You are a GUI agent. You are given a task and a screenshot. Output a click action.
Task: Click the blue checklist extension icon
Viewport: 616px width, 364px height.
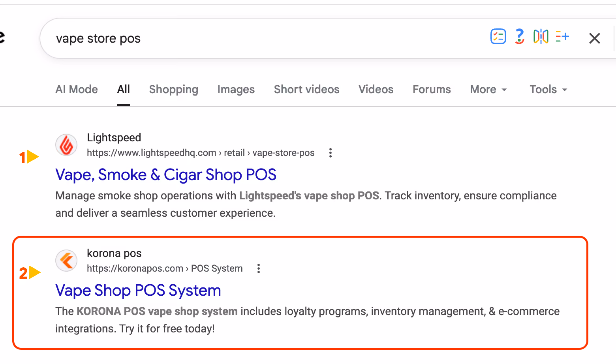click(498, 37)
